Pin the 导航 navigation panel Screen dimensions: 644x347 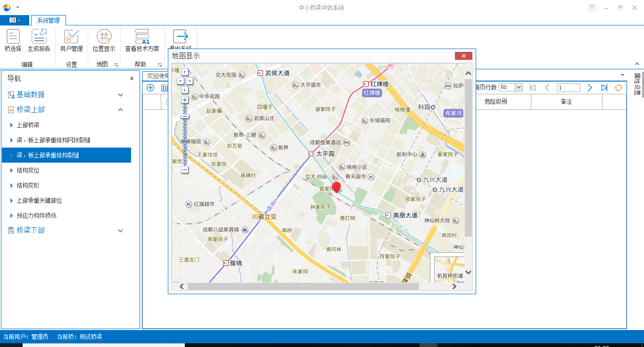[132, 79]
